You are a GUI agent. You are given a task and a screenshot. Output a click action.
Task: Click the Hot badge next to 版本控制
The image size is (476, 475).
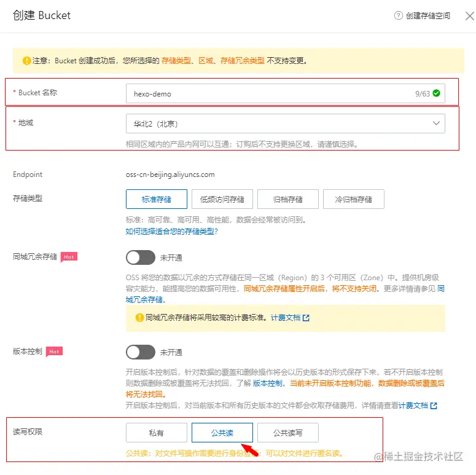pos(54,351)
